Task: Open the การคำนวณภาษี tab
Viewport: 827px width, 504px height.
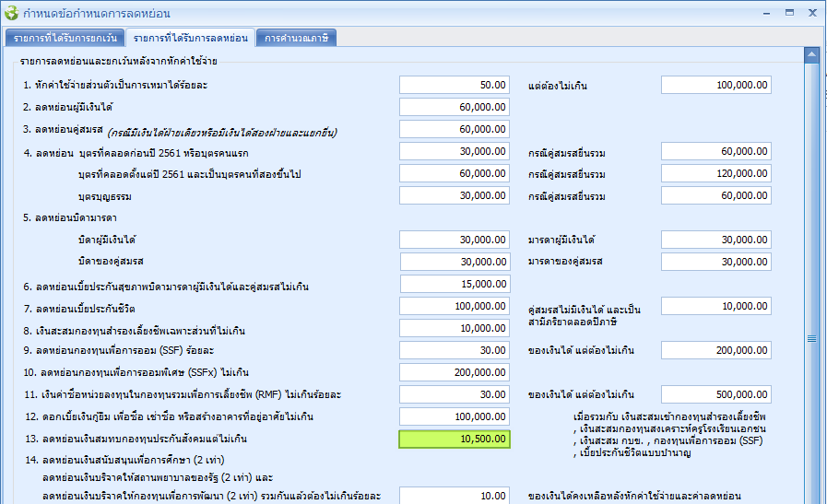Action: 296,38
